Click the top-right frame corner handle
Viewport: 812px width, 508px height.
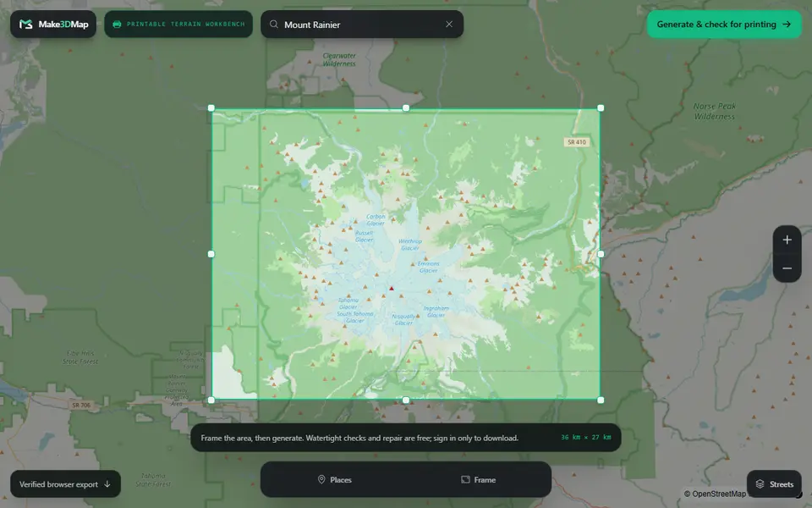[601, 108]
